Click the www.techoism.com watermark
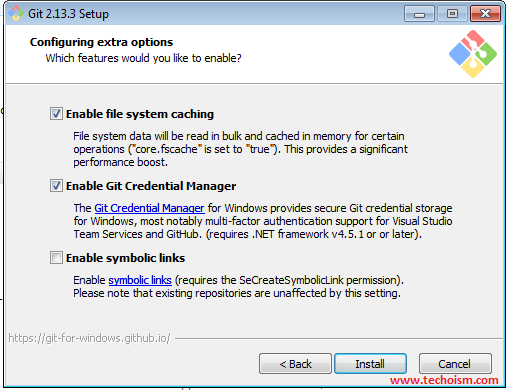 coord(444,380)
